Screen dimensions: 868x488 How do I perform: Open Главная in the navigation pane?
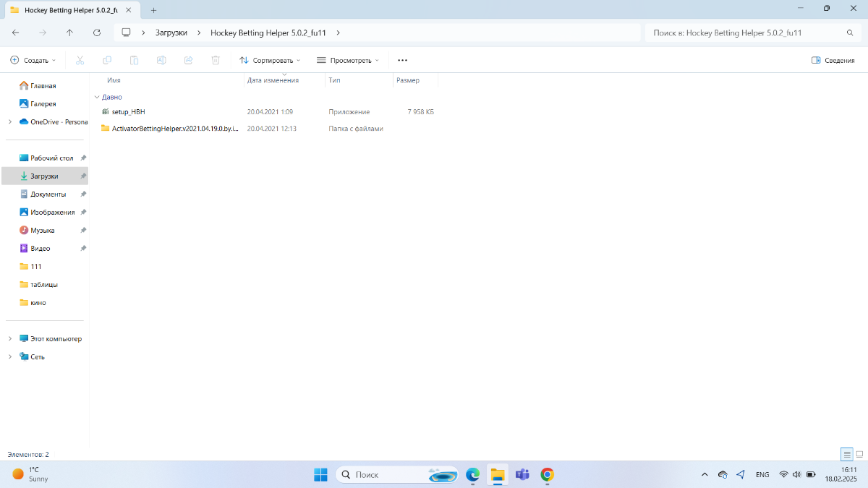tap(43, 85)
